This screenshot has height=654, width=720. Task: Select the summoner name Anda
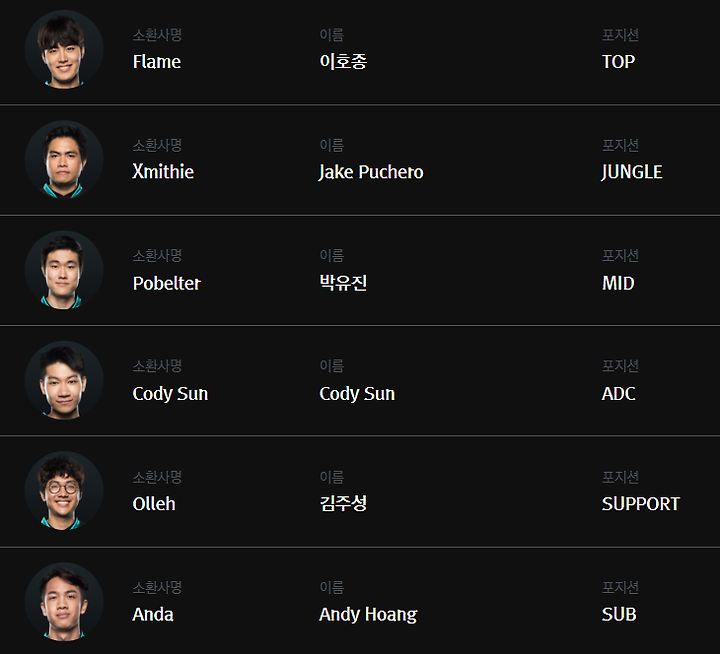pyautogui.click(x=153, y=615)
